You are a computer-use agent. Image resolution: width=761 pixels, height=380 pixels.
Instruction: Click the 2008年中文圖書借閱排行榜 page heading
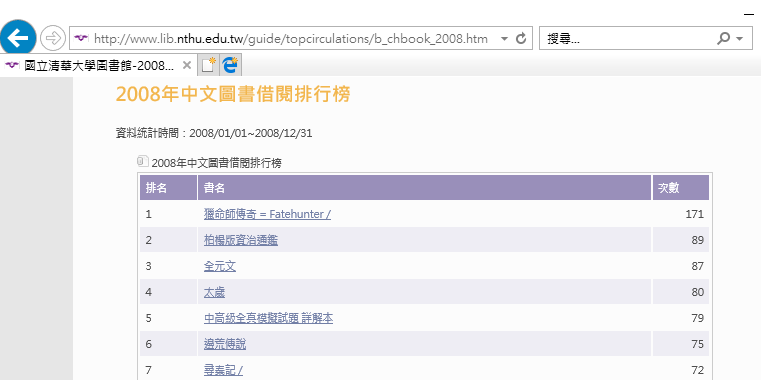coord(232,95)
